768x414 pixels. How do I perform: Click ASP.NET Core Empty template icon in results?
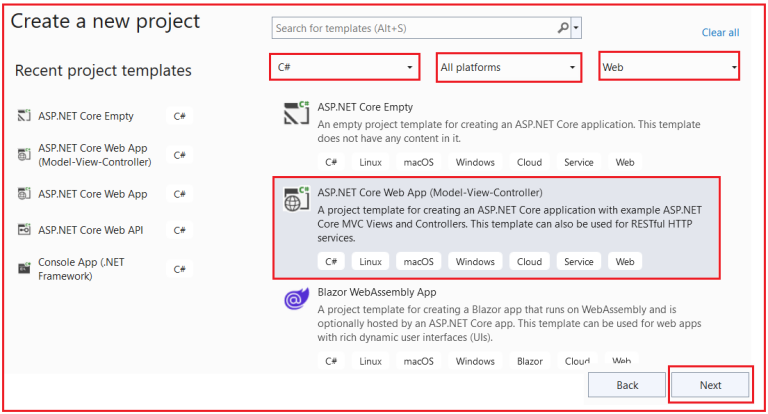click(296, 112)
